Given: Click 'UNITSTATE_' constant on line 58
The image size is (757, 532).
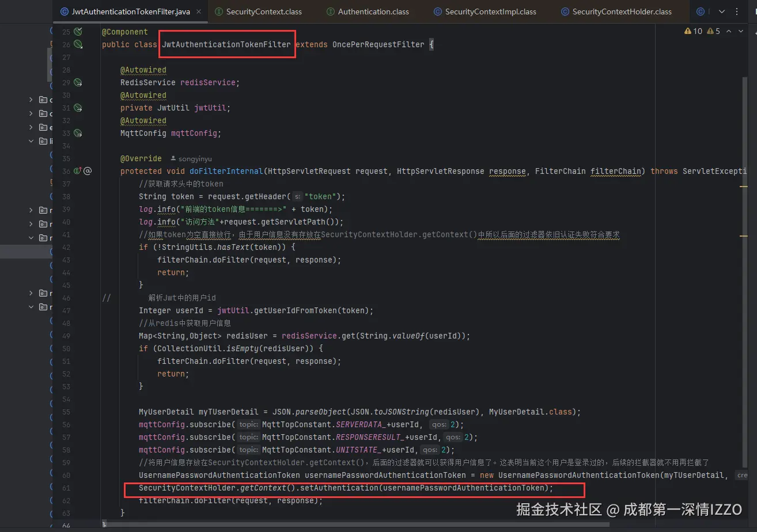Looking at the screenshot, I should pos(359,450).
